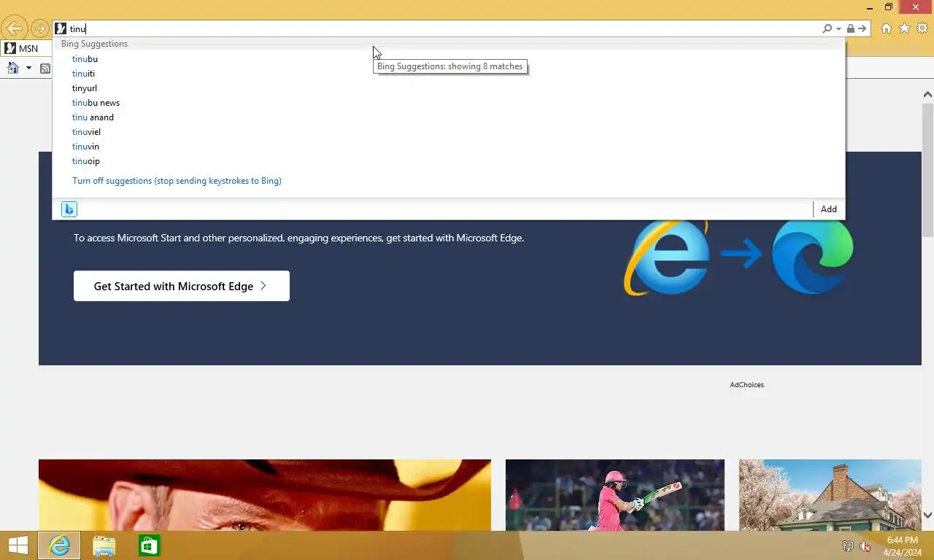Image resolution: width=934 pixels, height=560 pixels.
Task: Choose the 'tinuiti' suggestion
Action: [x=83, y=74]
